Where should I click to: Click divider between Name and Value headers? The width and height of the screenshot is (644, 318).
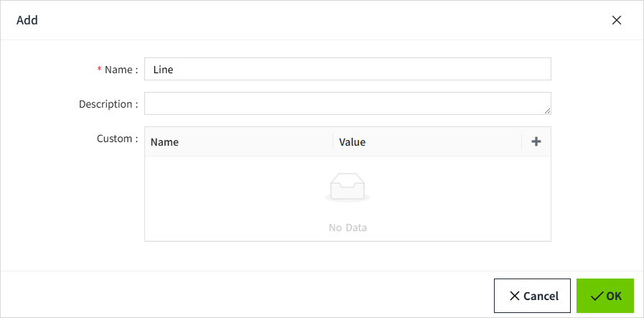click(333, 141)
